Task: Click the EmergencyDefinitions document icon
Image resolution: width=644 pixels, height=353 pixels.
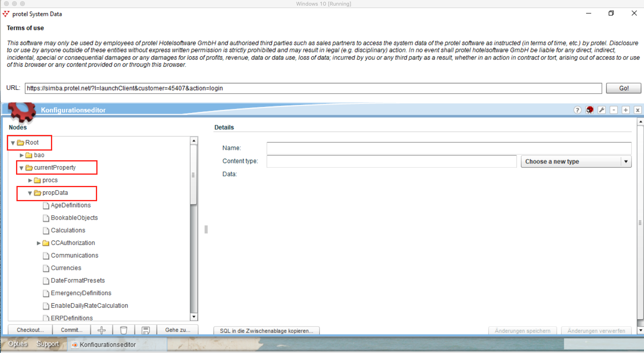Action: point(46,293)
